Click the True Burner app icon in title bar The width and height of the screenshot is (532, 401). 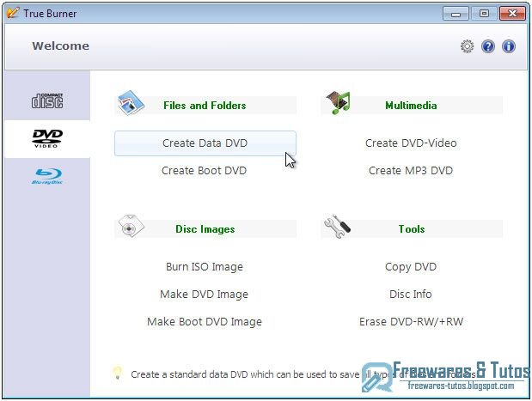(13, 13)
